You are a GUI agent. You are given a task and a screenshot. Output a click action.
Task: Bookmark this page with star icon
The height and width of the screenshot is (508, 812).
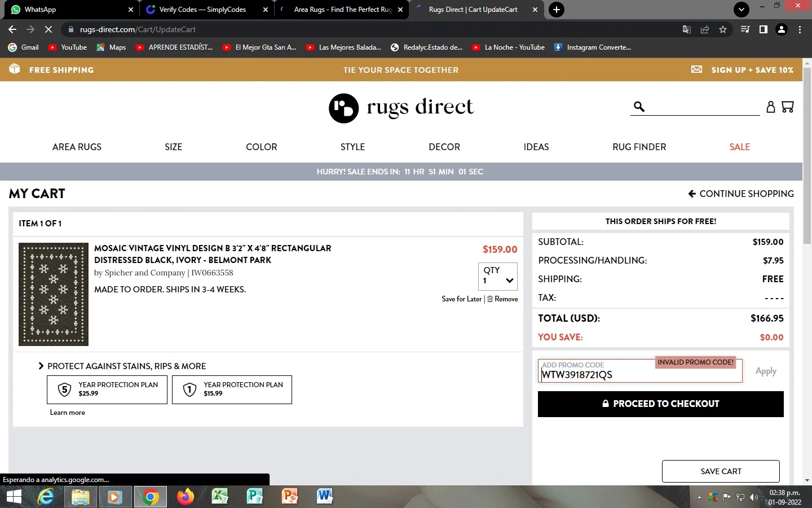pos(723,29)
